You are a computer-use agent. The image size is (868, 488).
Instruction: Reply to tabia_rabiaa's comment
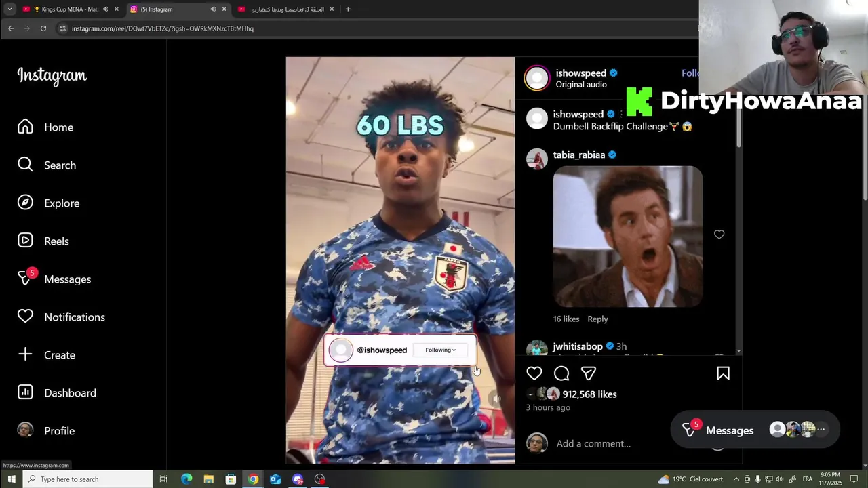point(597,319)
